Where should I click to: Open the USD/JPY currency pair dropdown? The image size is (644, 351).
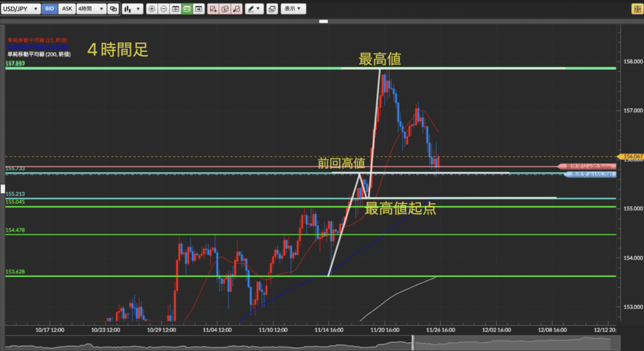pyautogui.click(x=22, y=9)
